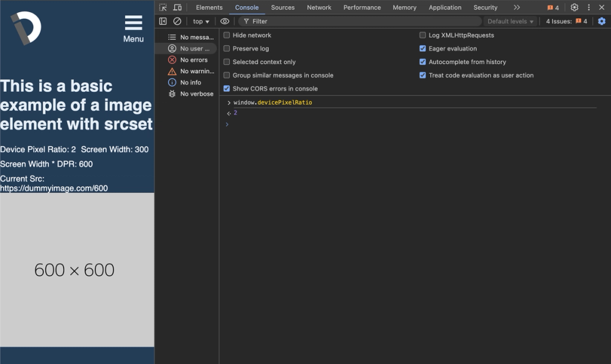Click the No user messages person icon

tap(172, 49)
